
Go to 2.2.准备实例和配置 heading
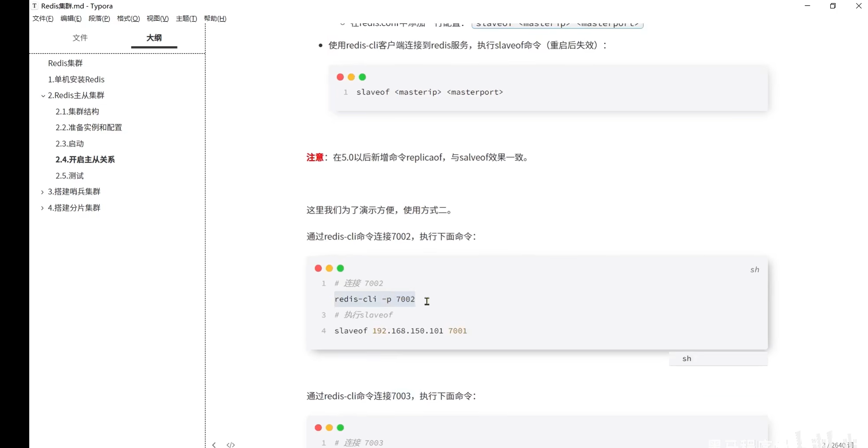(88, 127)
